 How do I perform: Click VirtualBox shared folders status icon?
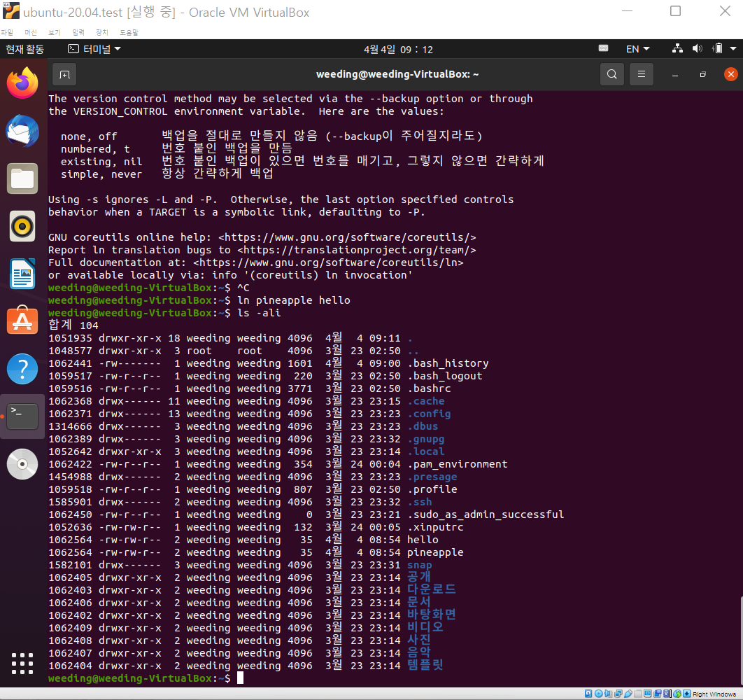pyautogui.click(x=638, y=694)
